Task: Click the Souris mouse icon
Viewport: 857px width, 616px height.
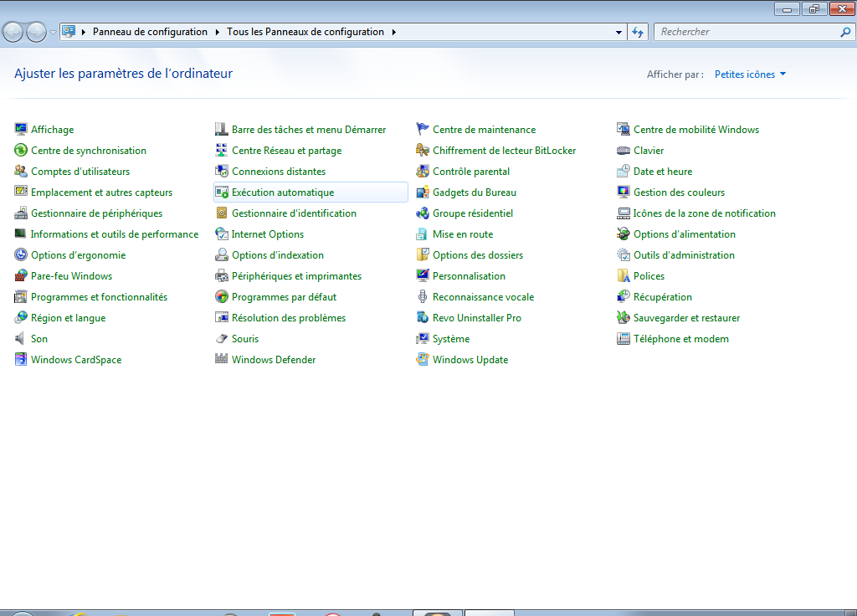Action: 222,339
